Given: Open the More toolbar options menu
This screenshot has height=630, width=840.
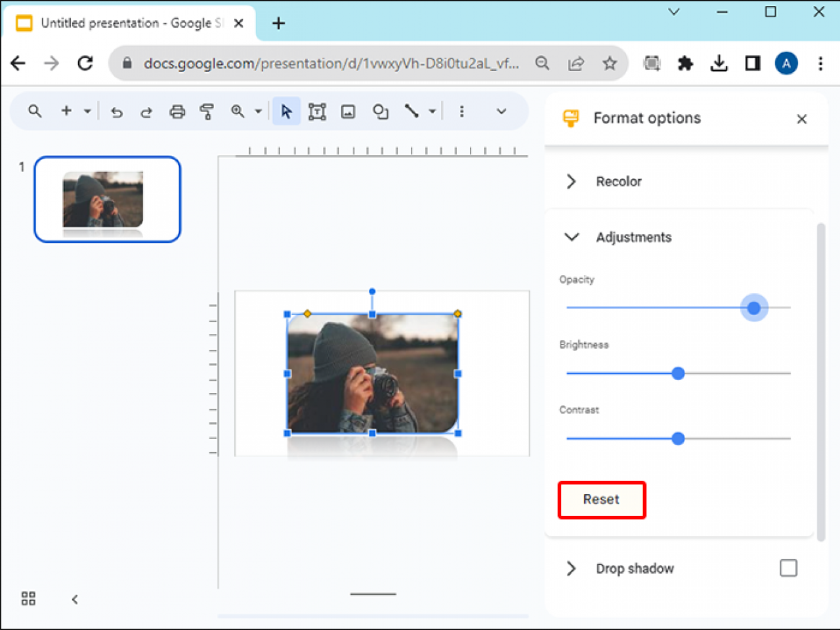Looking at the screenshot, I should pos(462,111).
